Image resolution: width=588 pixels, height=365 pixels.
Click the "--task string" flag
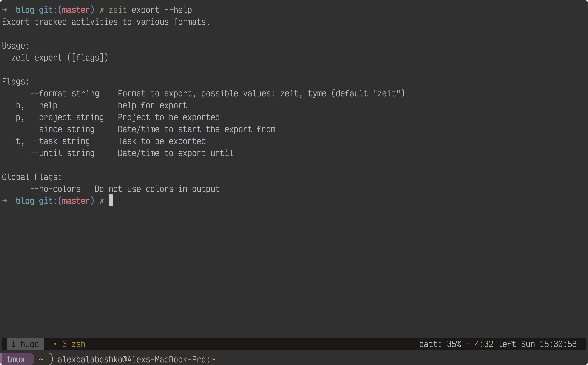(60, 141)
